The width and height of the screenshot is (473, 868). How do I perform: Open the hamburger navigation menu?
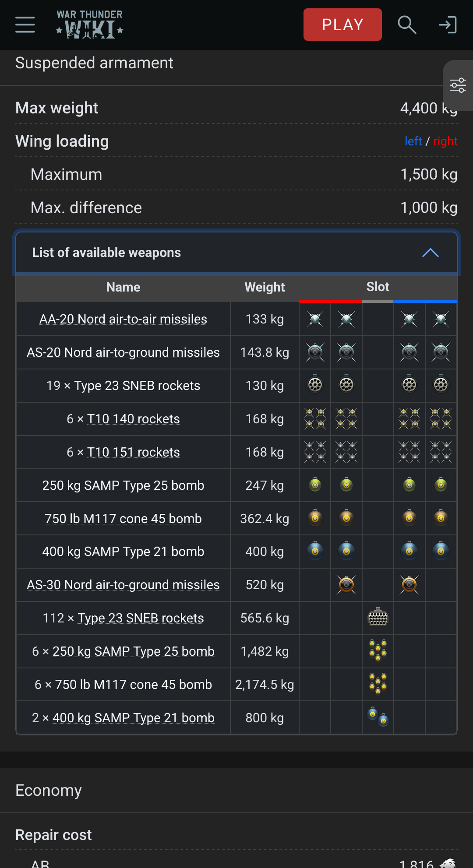25,25
